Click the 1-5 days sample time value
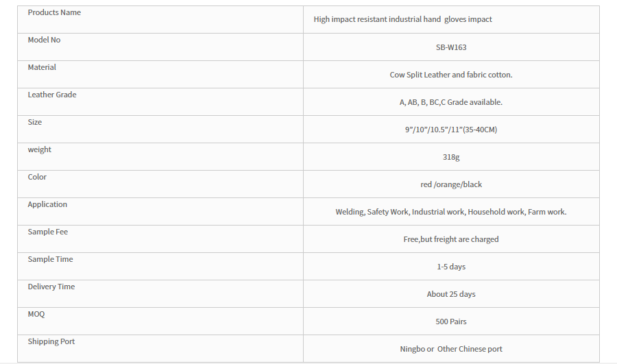Image resolution: width=617 pixels, height=364 pixels. coord(451,267)
